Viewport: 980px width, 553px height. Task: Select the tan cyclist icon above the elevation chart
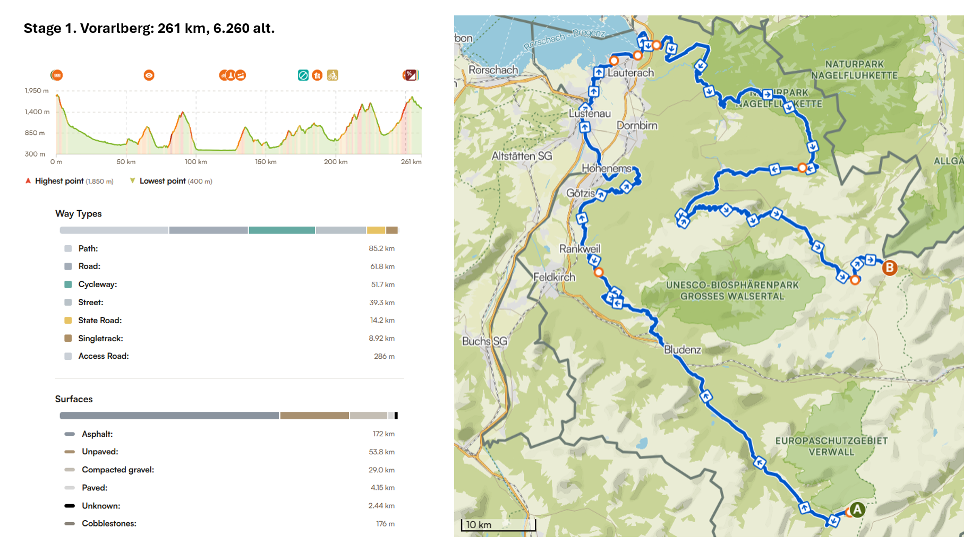[333, 75]
